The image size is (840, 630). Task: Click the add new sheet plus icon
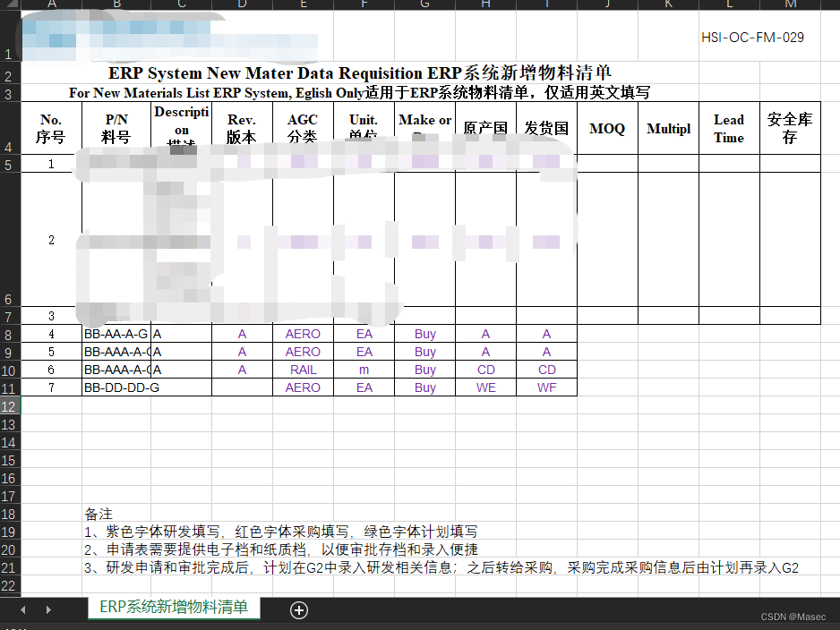point(298,609)
